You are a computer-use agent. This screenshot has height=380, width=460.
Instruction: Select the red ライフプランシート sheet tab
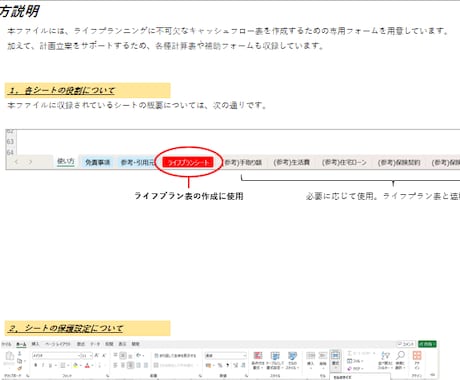tap(188, 162)
